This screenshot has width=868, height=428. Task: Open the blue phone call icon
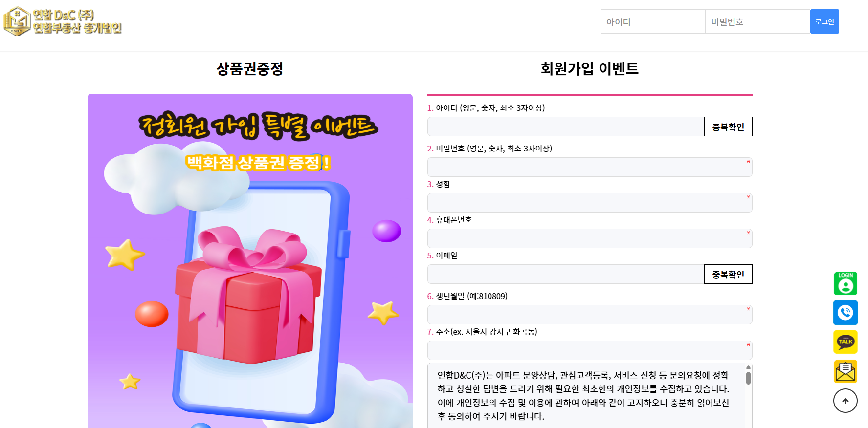(x=846, y=313)
